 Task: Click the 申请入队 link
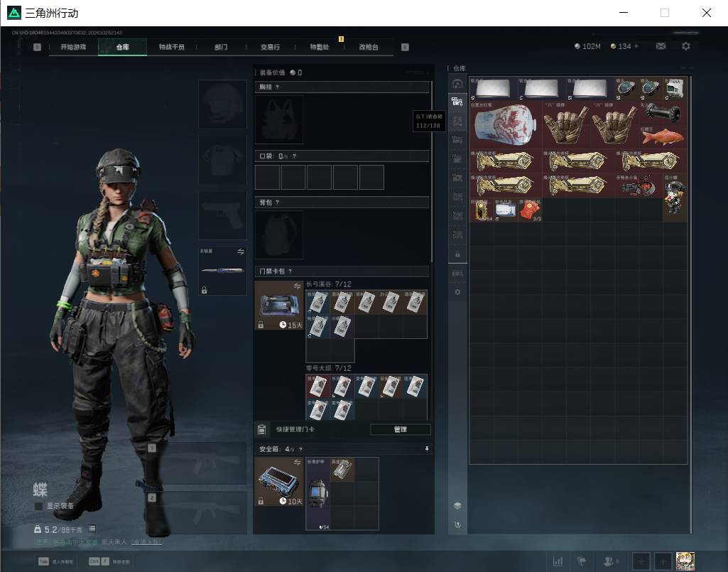coord(146,542)
